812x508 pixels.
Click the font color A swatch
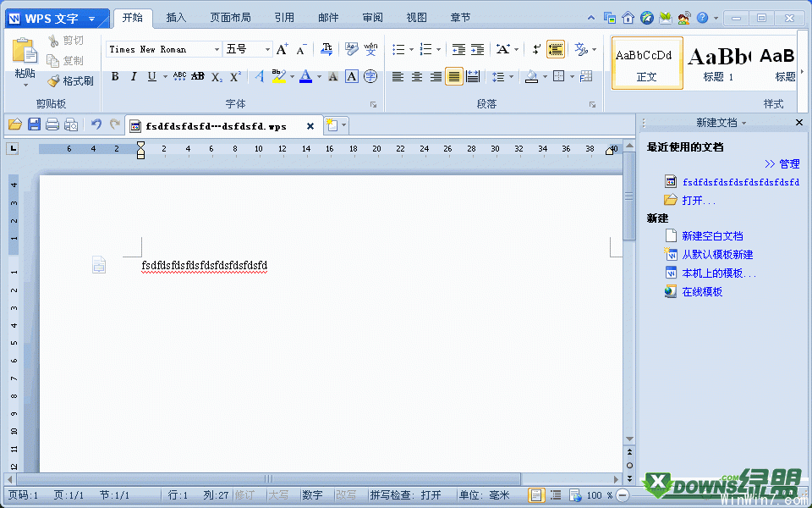coord(304,77)
